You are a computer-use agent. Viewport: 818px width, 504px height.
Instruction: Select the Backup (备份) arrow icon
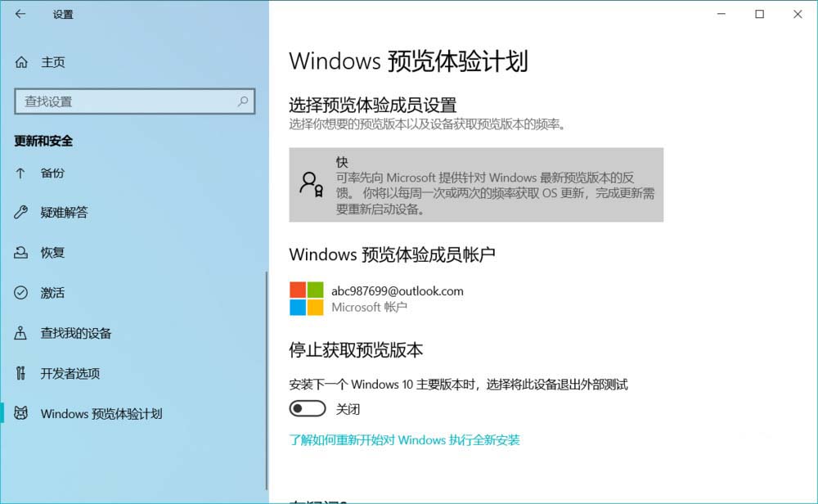(20, 173)
